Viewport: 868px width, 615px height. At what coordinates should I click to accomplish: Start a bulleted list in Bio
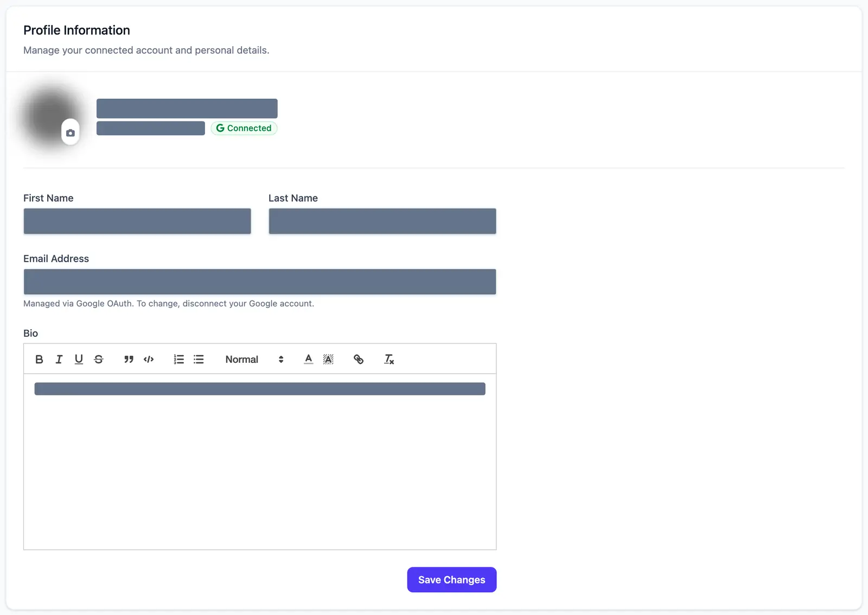click(x=199, y=359)
